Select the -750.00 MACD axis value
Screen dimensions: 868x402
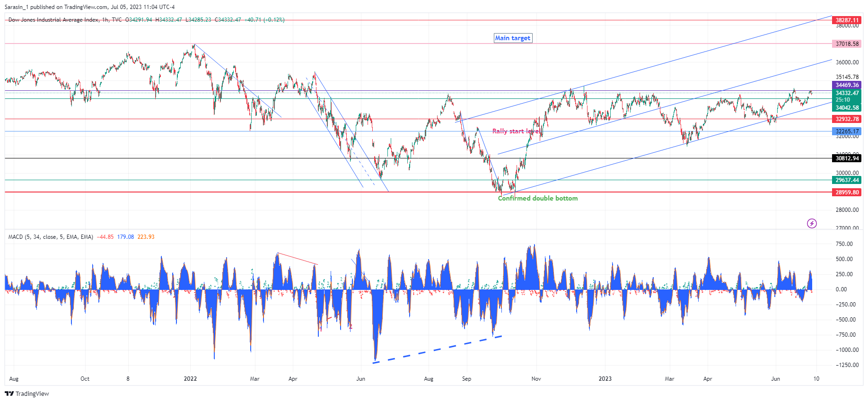point(845,335)
